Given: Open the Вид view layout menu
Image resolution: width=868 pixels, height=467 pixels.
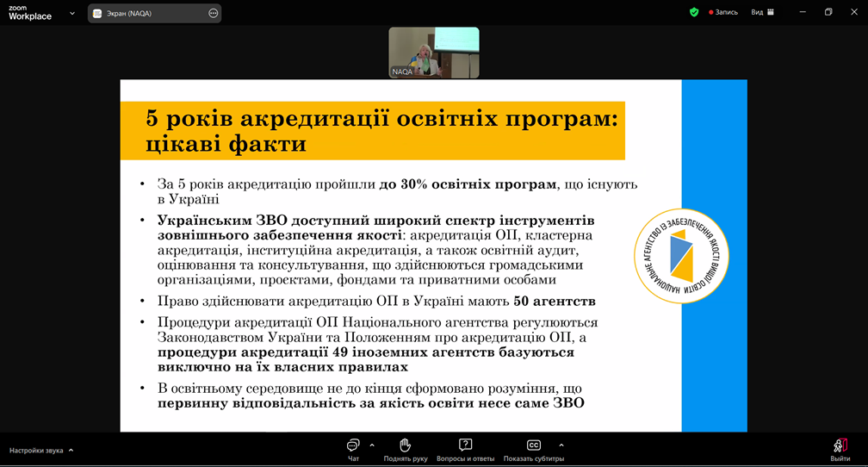Looking at the screenshot, I should pos(762,12).
